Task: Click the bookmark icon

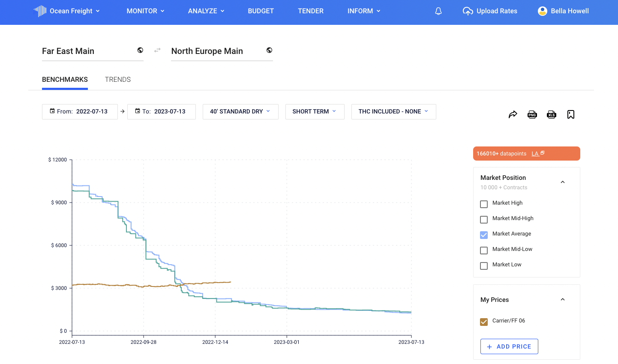Action: click(570, 114)
